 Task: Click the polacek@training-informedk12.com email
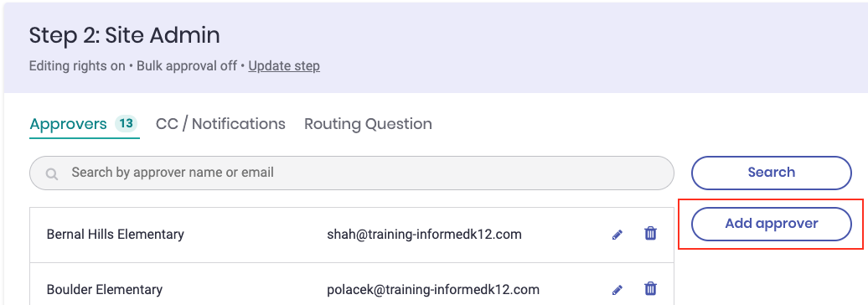[x=433, y=289]
